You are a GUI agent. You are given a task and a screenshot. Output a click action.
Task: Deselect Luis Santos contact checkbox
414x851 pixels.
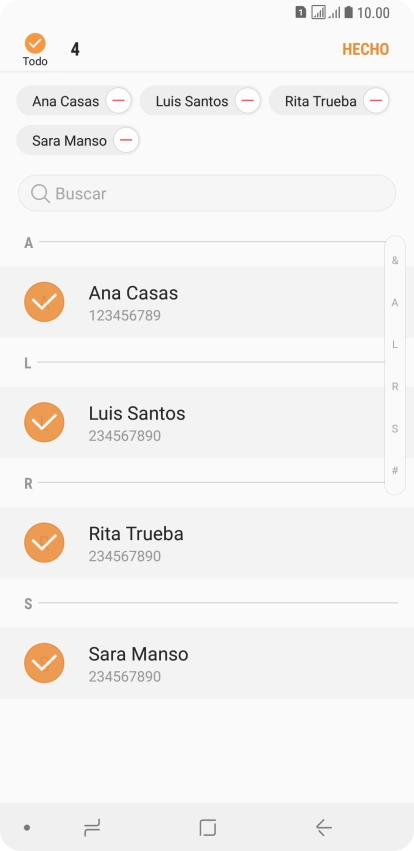pos(44,422)
